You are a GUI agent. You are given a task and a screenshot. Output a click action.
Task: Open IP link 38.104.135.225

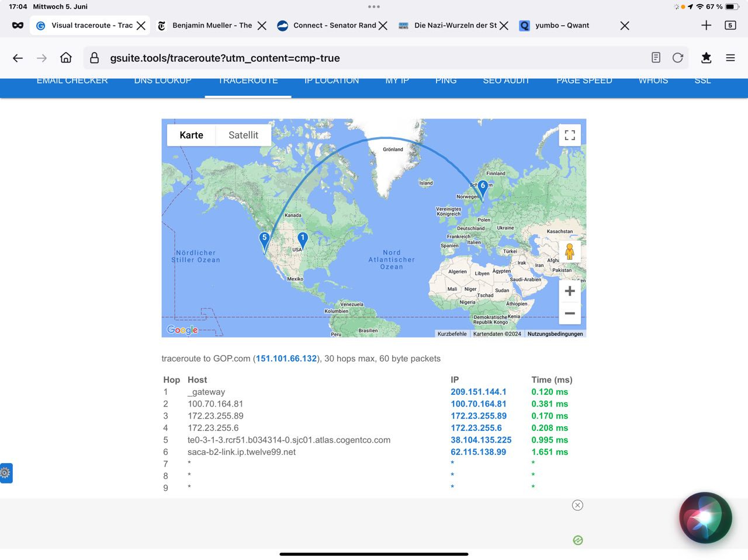[x=481, y=440]
